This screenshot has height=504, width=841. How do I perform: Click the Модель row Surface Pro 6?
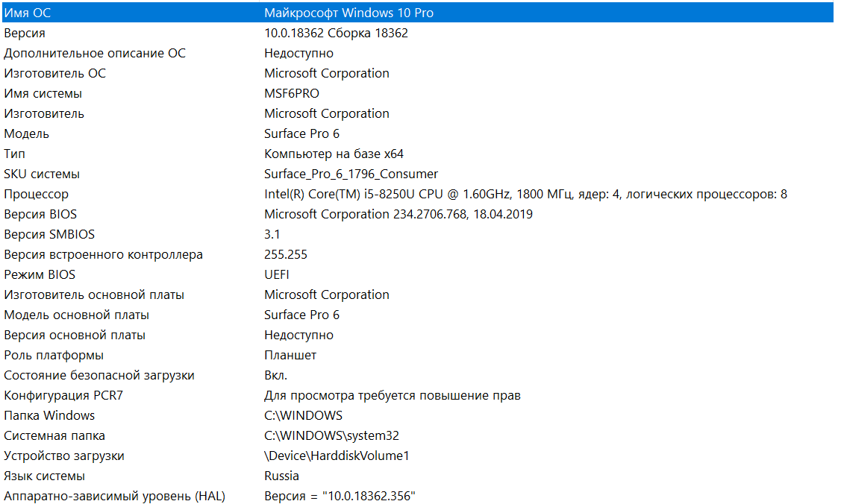pos(418,133)
